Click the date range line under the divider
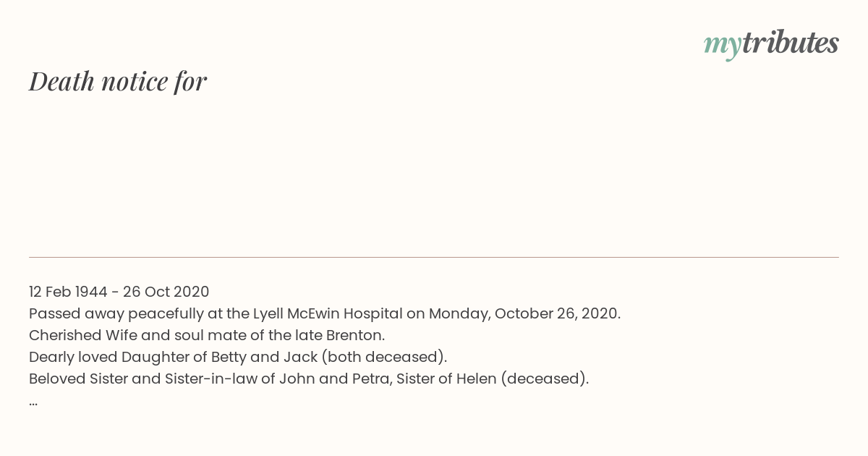This screenshot has height=456, width=868. pyautogui.click(x=119, y=292)
